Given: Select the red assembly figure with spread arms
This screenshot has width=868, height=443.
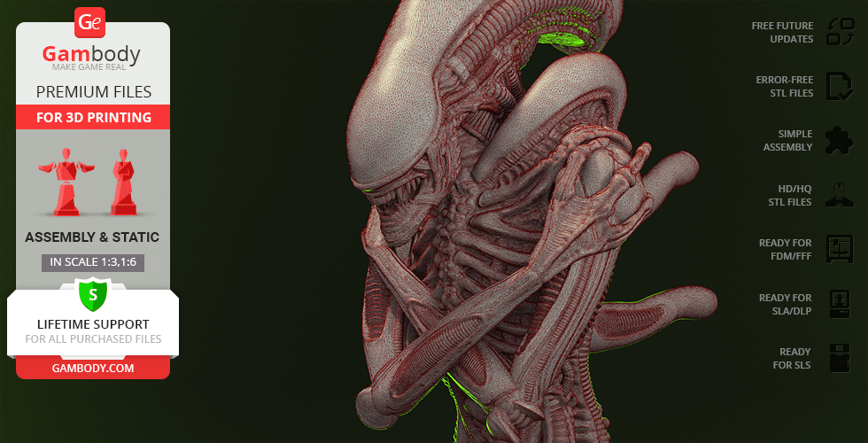Looking at the screenshot, I should pyautogui.click(x=61, y=182).
